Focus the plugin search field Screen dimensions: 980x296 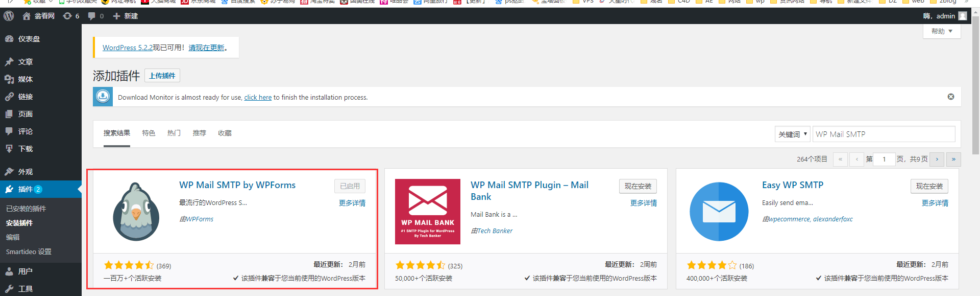point(884,134)
